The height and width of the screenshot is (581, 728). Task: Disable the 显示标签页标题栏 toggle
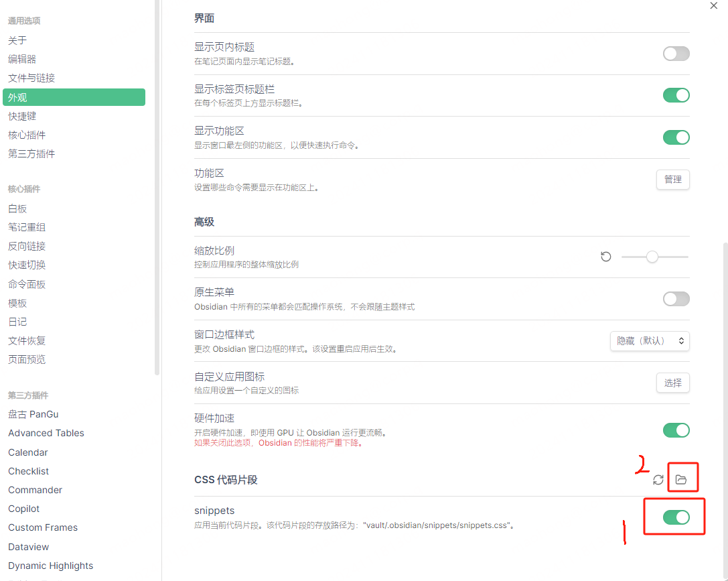coord(676,95)
